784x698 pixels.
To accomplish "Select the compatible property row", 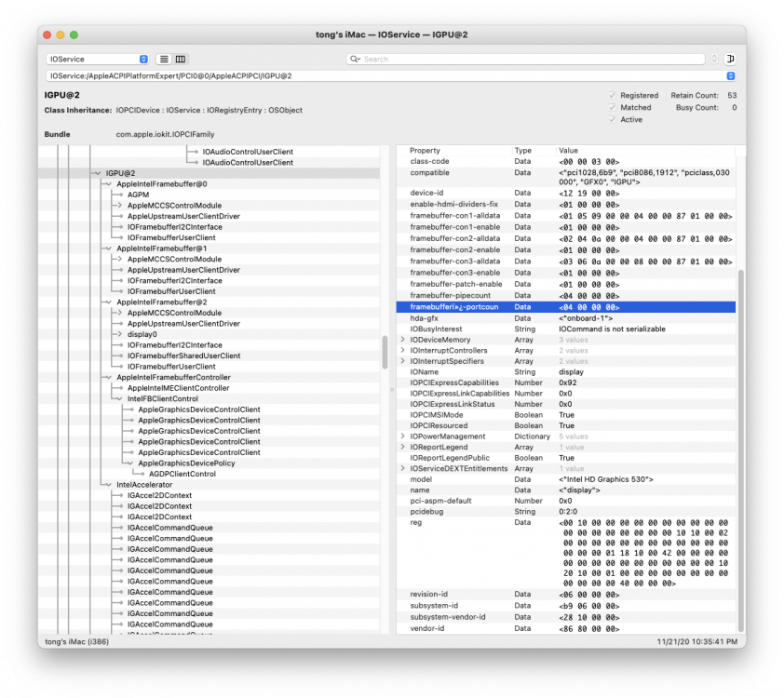I will coord(566,178).
